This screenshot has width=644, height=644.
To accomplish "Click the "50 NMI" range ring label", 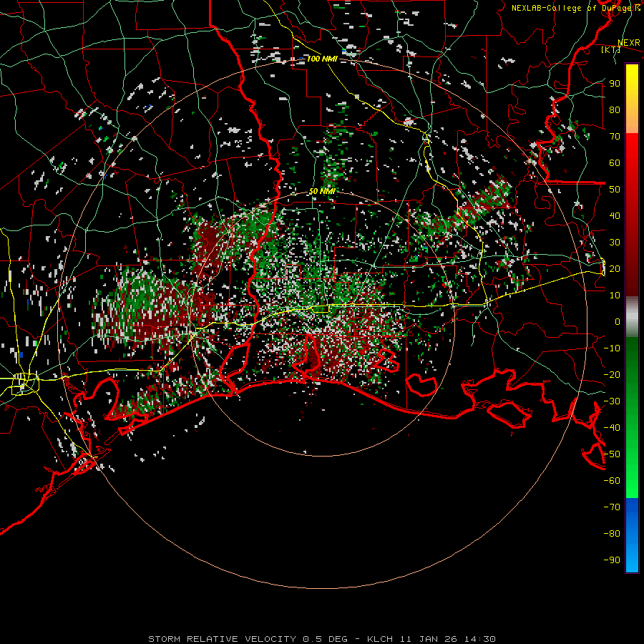I will (322, 191).
